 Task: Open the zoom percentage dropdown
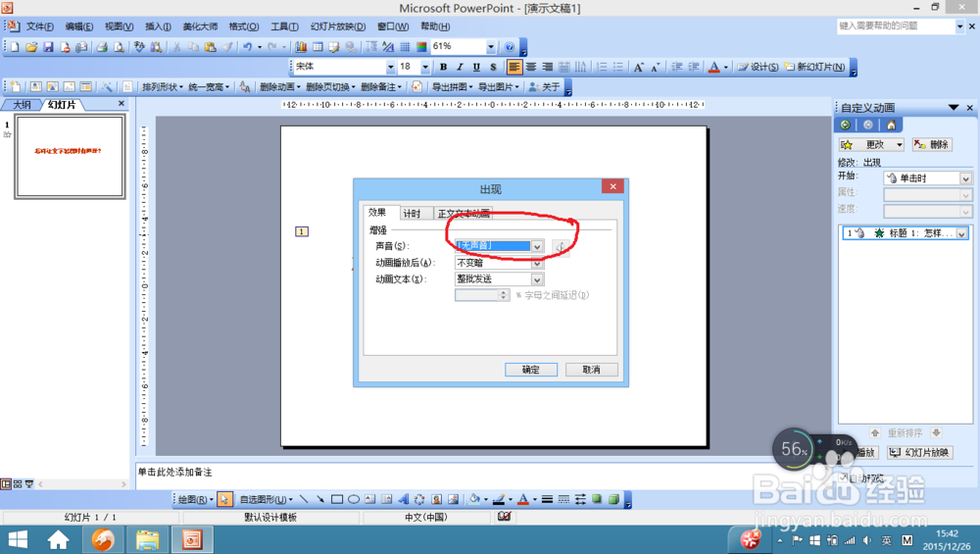pyautogui.click(x=491, y=47)
